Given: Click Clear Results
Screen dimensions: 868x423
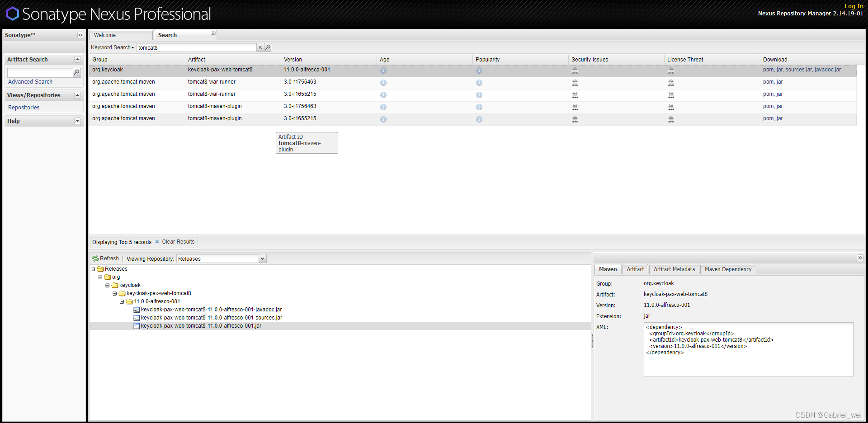Looking at the screenshot, I should click(x=178, y=242).
